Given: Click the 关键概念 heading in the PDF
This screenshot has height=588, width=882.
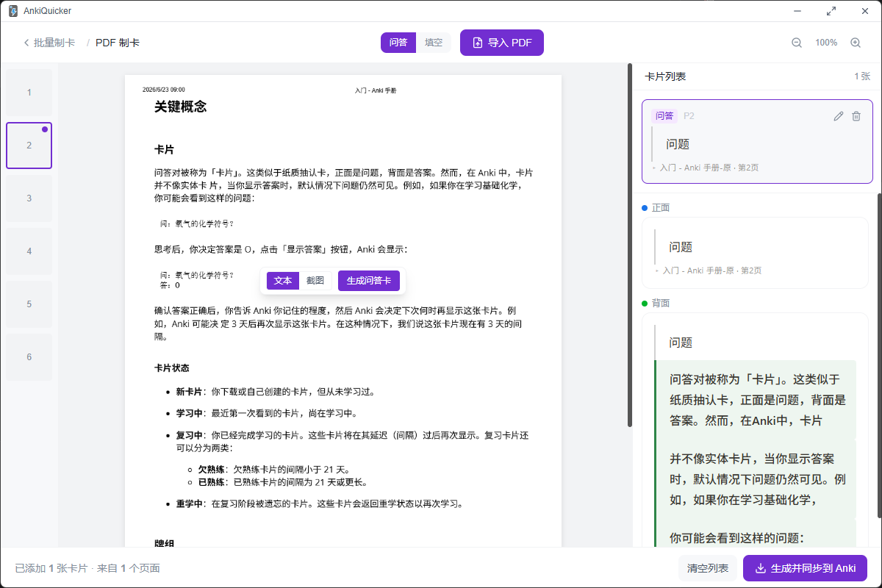Looking at the screenshot, I should point(181,107).
